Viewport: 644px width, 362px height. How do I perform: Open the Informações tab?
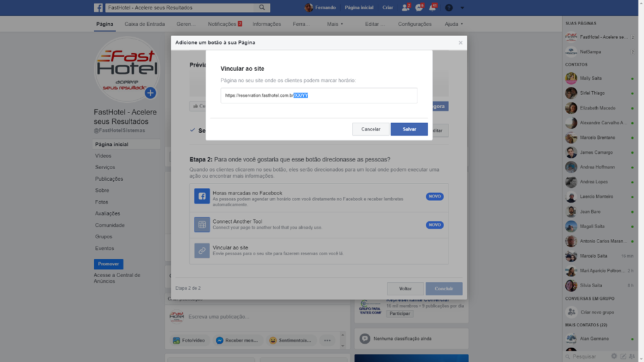click(267, 24)
